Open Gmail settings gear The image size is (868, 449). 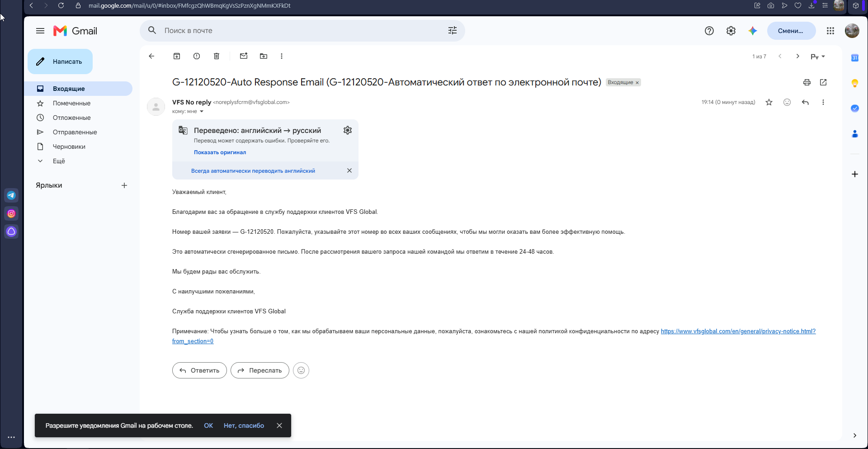pos(731,31)
